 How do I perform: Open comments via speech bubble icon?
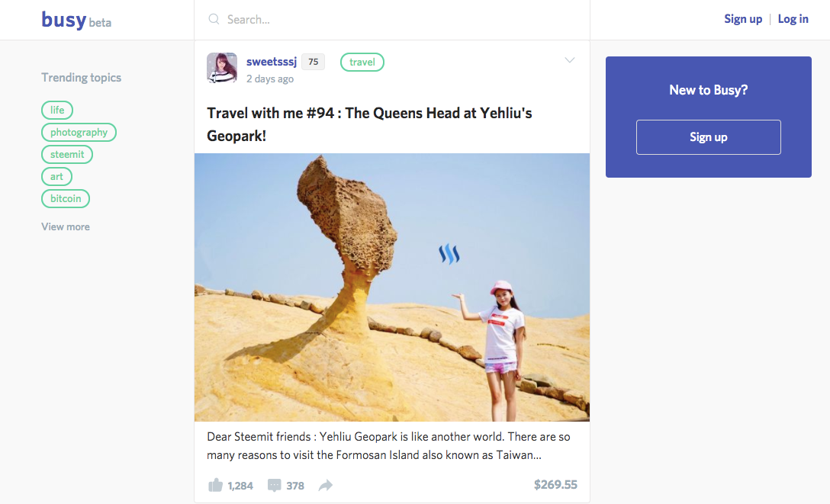[274, 486]
